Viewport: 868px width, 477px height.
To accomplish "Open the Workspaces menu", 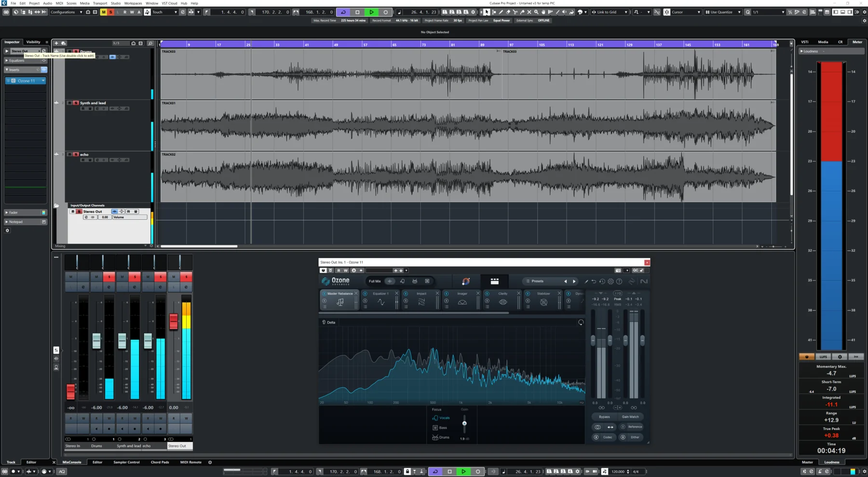I will pyautogui.click(x=133, y=3).
